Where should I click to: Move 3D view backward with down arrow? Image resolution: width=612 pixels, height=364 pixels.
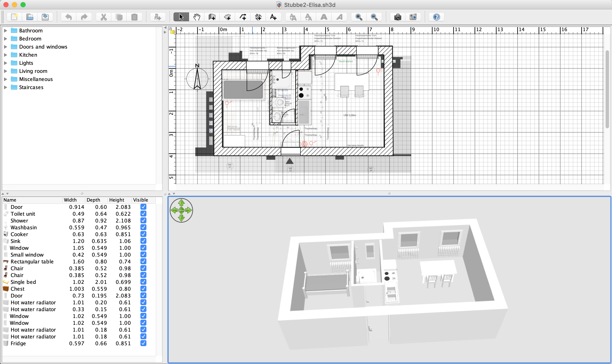(x=181, y=218)
